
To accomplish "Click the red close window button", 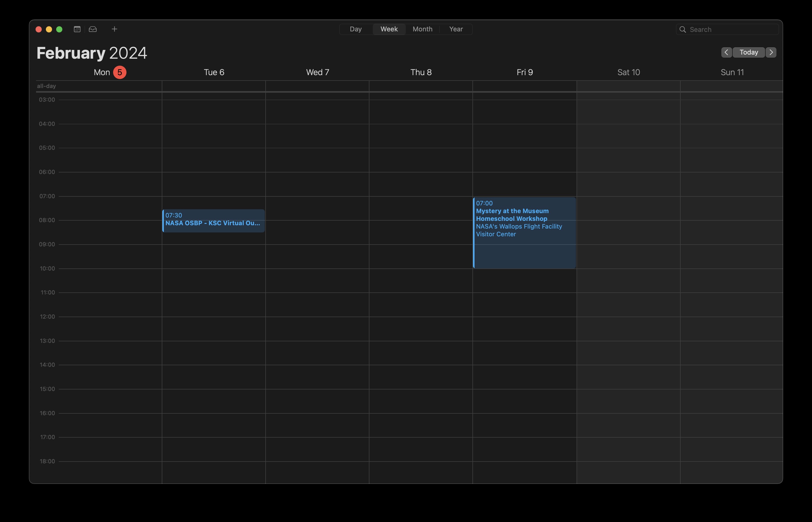I will coord(39,29).
